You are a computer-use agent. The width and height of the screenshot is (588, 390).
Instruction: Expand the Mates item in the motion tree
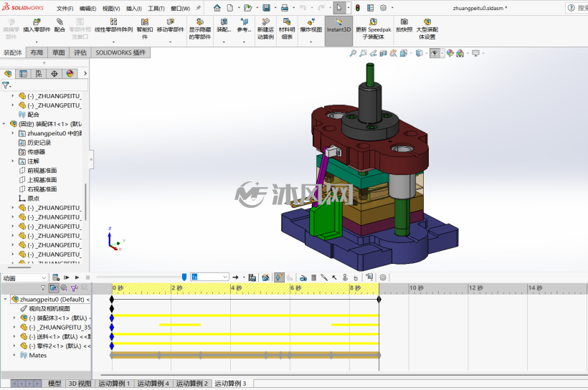14,355
